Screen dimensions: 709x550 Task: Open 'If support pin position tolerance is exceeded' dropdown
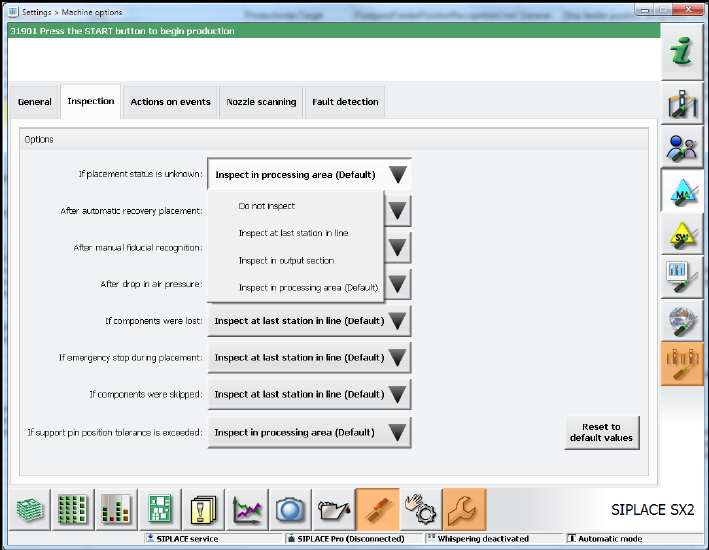(309, 432)
